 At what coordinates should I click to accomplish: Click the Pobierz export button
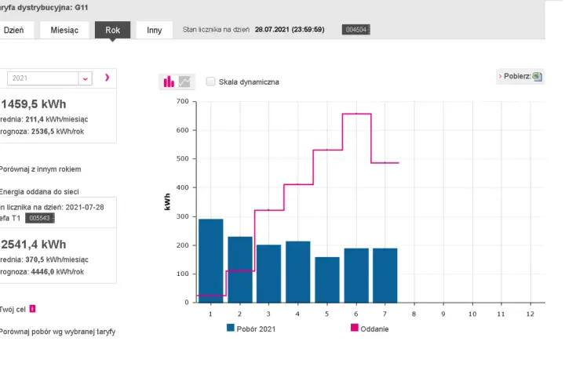[x=520, y=76]
